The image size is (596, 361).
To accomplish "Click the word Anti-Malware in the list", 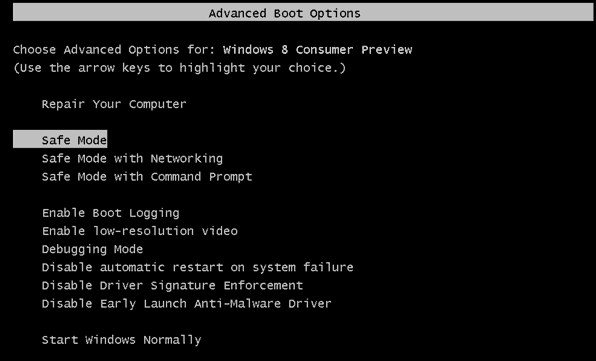I will click(238, 304).
